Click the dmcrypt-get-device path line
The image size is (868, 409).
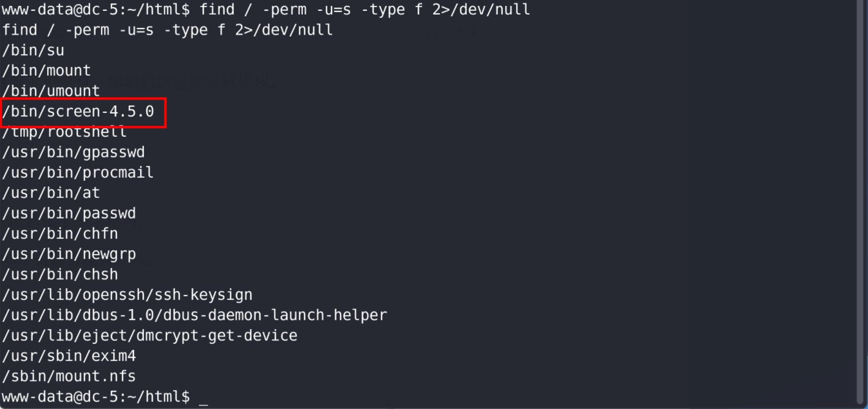[x=150, y=336]
